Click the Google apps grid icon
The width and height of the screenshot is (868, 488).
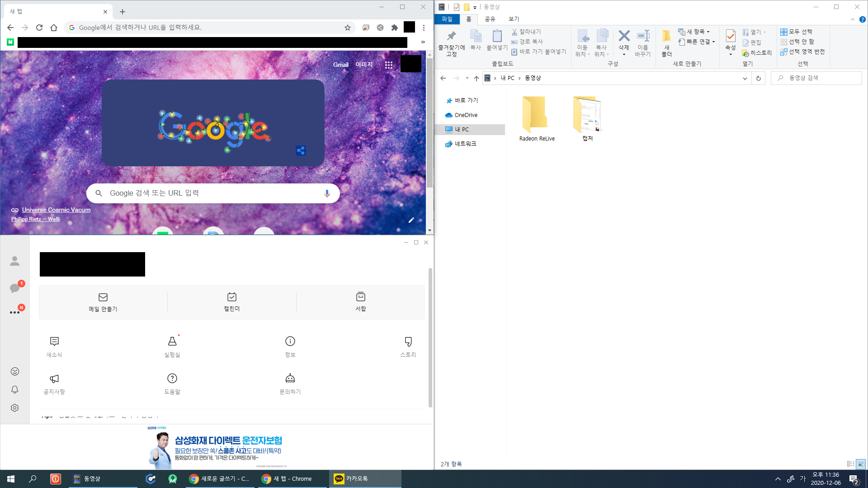pyautogui.click(x=388, y=65)
